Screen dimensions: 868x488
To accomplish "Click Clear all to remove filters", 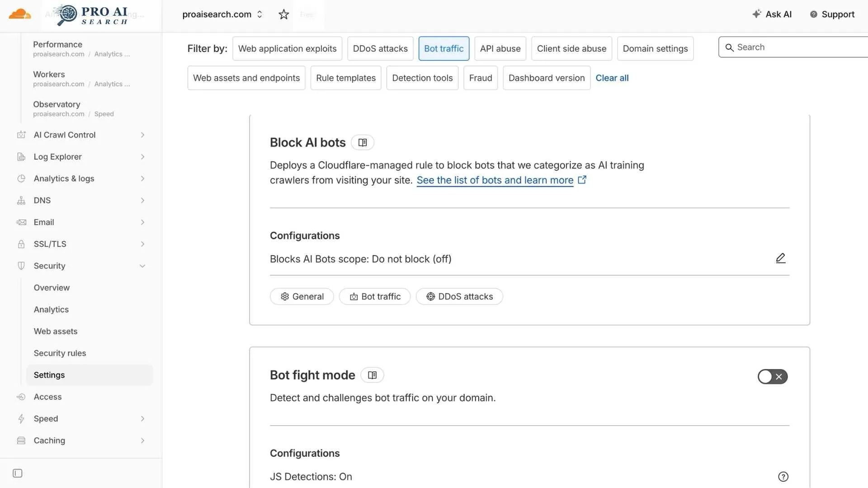I will [x=612, y=78].
